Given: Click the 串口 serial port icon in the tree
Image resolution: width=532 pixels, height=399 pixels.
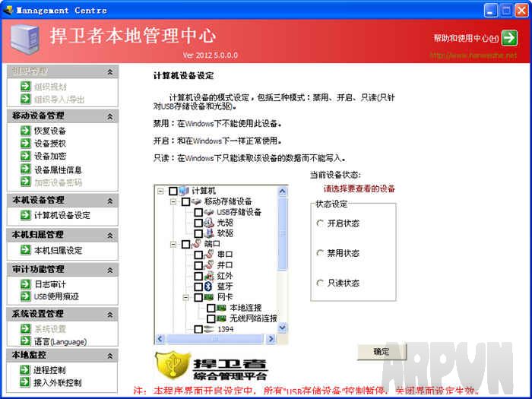Looking at the screenshot, I should pyautogui.click(x=209, y=255).
